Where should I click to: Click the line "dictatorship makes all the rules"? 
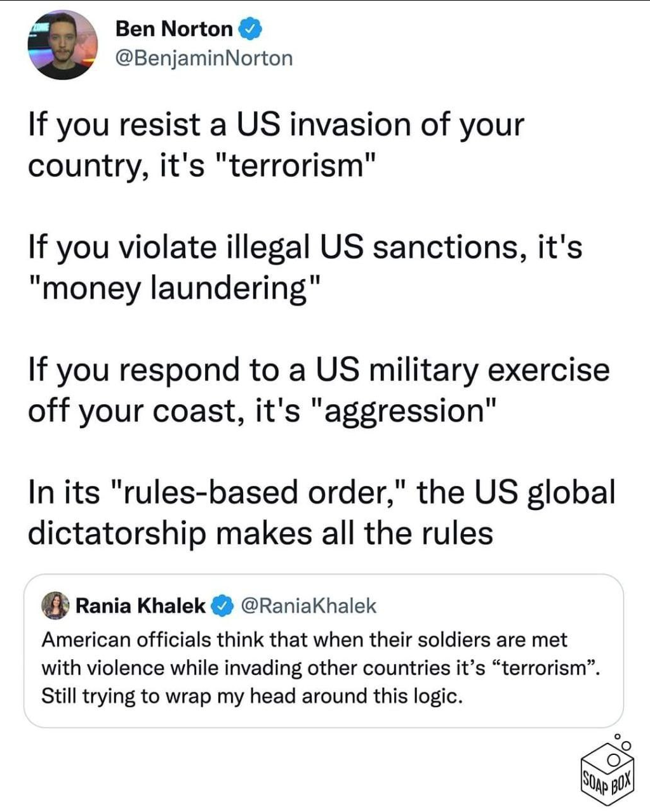coord(260,534)
